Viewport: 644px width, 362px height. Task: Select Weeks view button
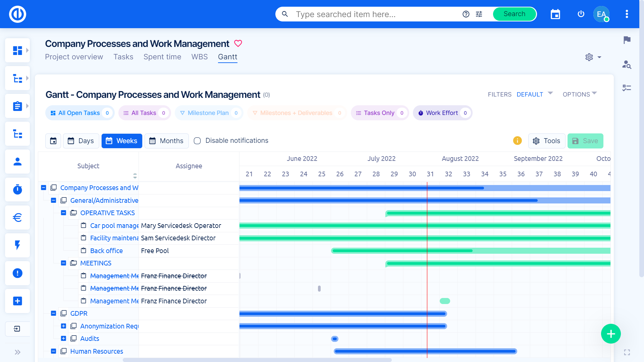point(122,140)
